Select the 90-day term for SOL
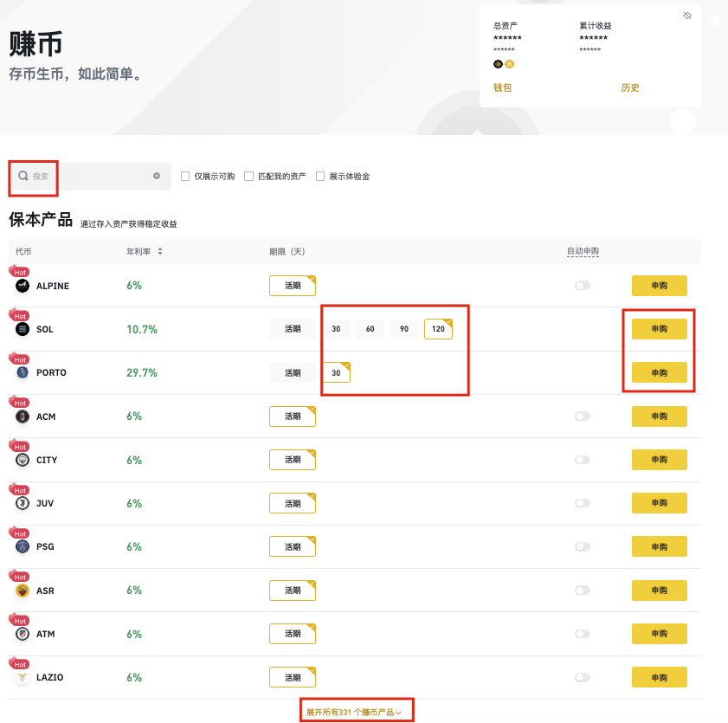The image size is (728, 723). point(404,329)
